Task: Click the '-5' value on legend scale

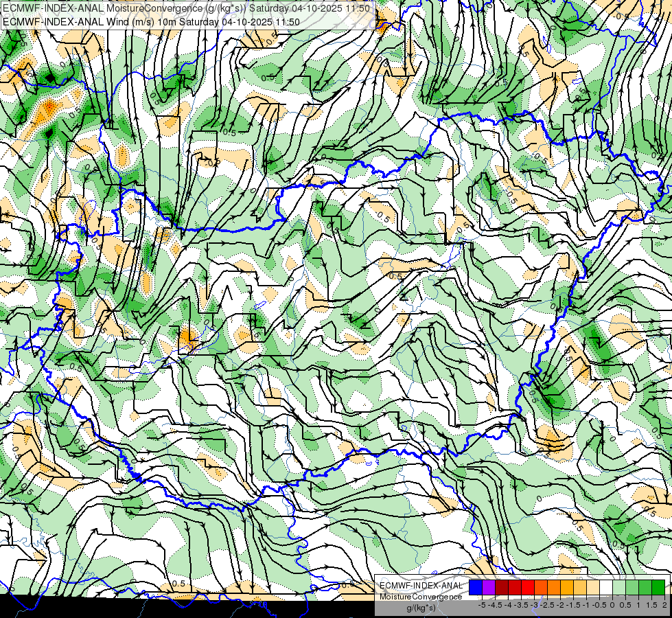Action: (482, 605)
